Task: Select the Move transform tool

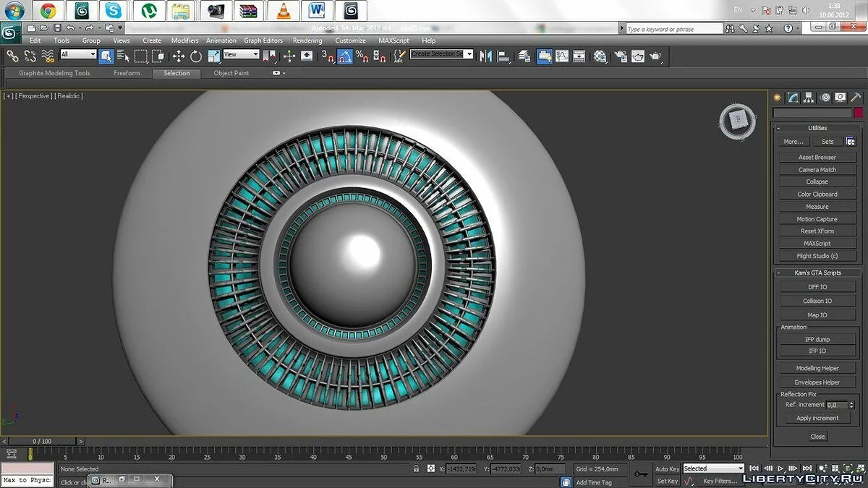Action: click(x=179, y=56)
